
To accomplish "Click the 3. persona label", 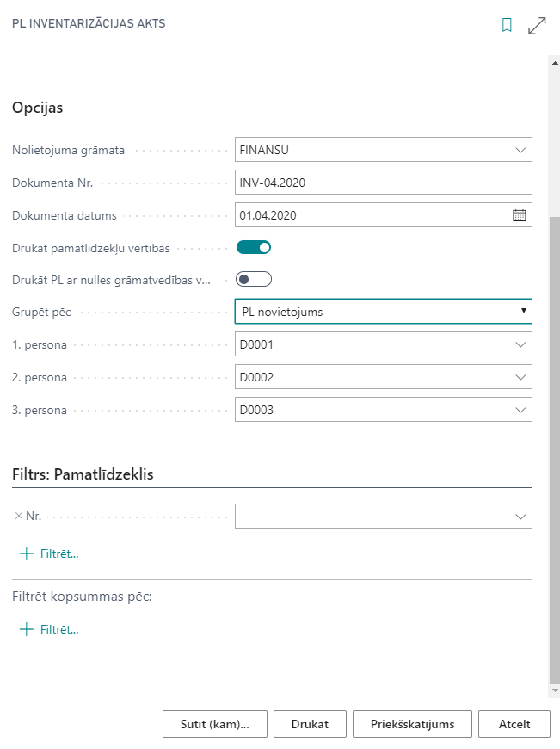I will pos(40,411).
